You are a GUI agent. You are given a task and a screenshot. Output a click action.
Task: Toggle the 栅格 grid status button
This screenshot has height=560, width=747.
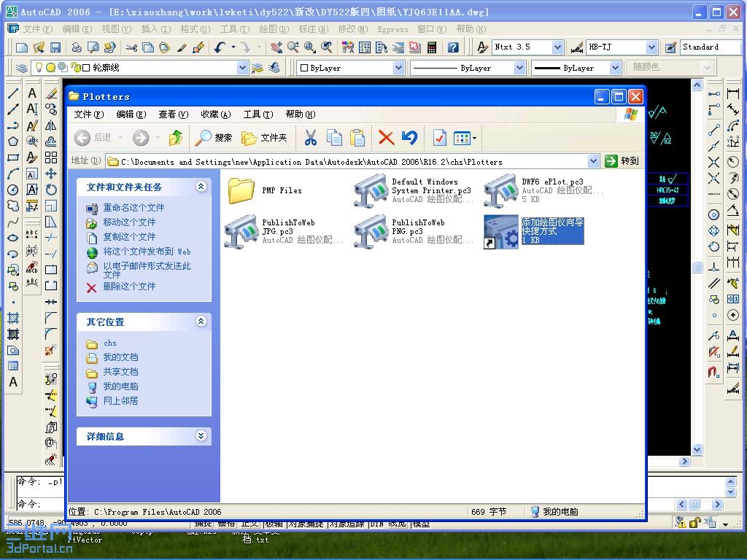[x=227, y=524]
